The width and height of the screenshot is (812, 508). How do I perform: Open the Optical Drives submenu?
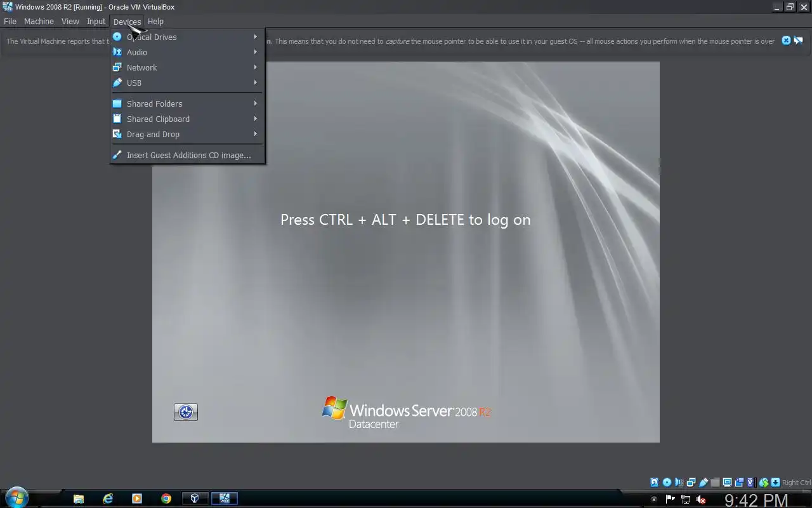[187, 37]
